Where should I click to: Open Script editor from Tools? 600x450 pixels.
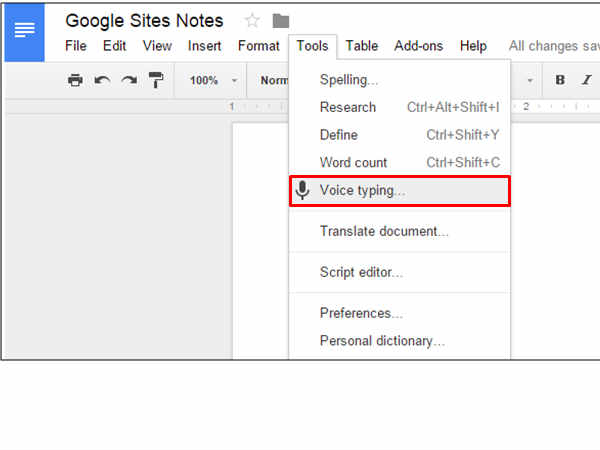399,272
